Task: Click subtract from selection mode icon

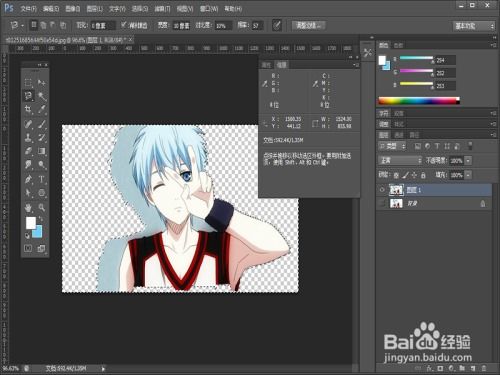Action: [53, 25]
